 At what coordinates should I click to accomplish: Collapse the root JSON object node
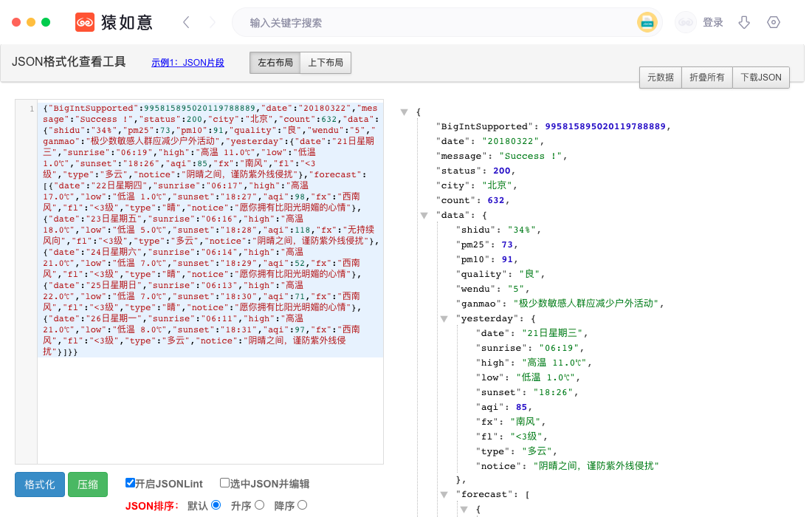pos(405,112)
